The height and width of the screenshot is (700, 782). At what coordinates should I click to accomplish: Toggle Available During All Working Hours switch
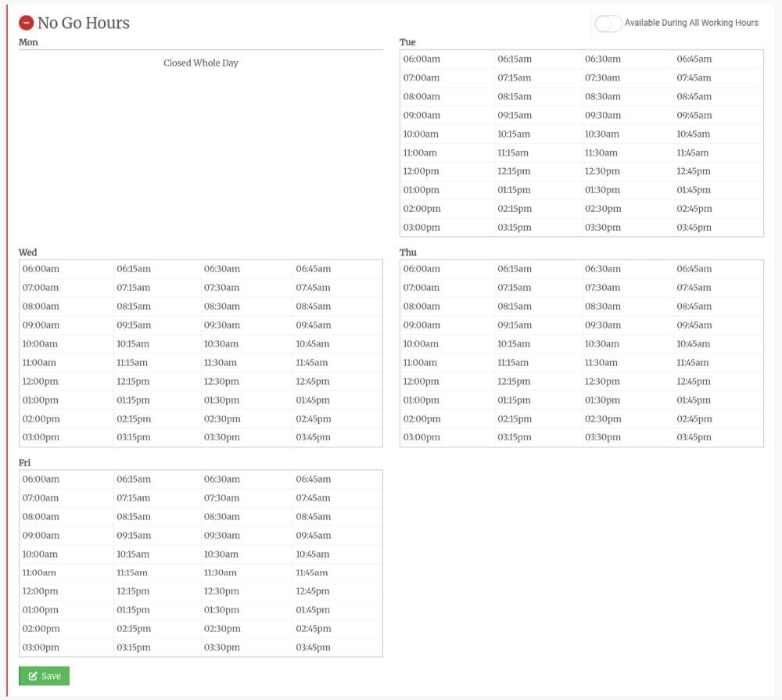click(608, 23)
